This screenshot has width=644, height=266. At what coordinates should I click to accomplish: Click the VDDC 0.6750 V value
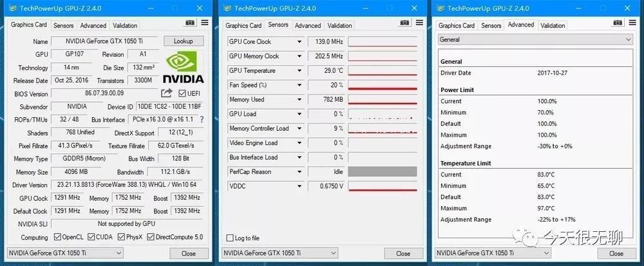pyautogui.click(x=326, y=186)
